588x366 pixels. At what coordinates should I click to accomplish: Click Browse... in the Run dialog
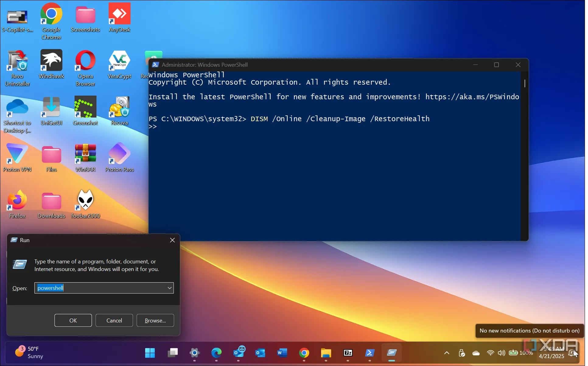(155, 320)
